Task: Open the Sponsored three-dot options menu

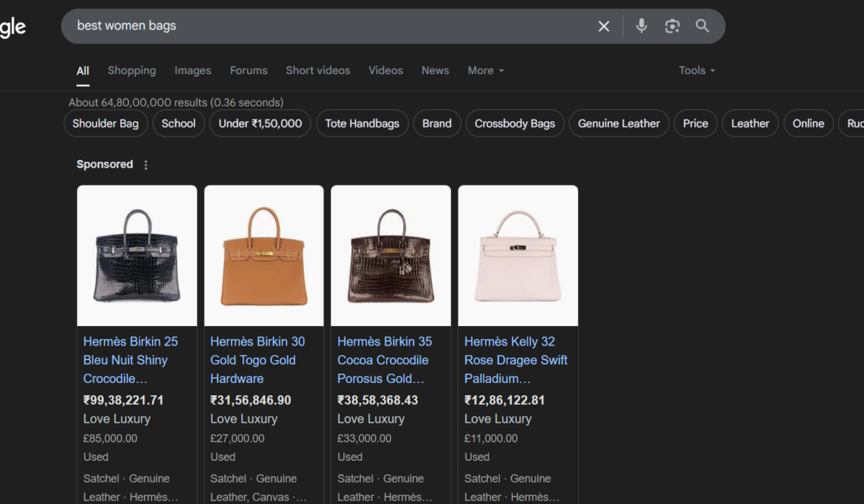Action: click(x=145, y=165)
